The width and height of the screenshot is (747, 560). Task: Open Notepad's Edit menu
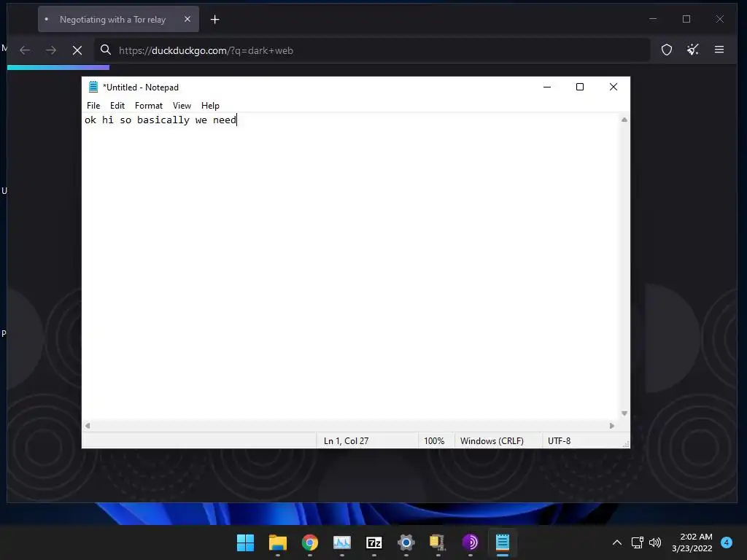tap(117, 106)
